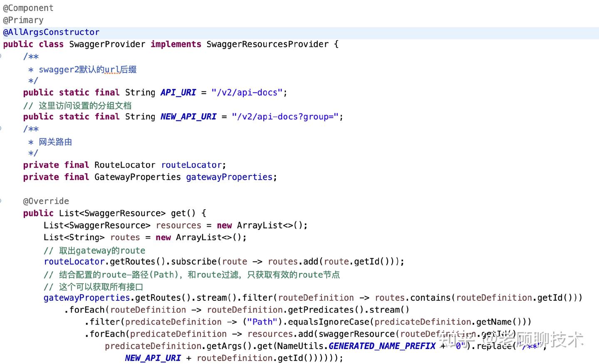Click the getRoutes().subscribe call
599x364 pixels.
163,261
